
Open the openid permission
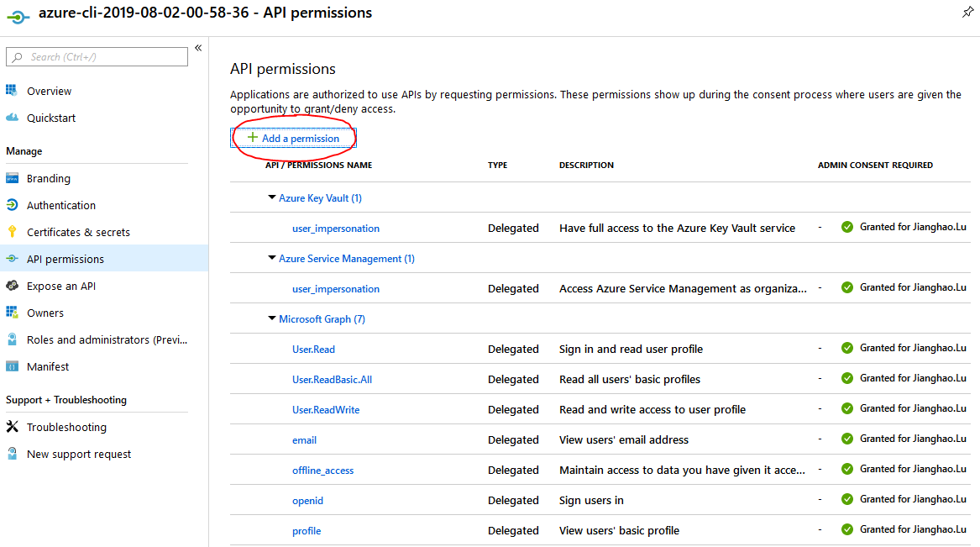(307, 501)
